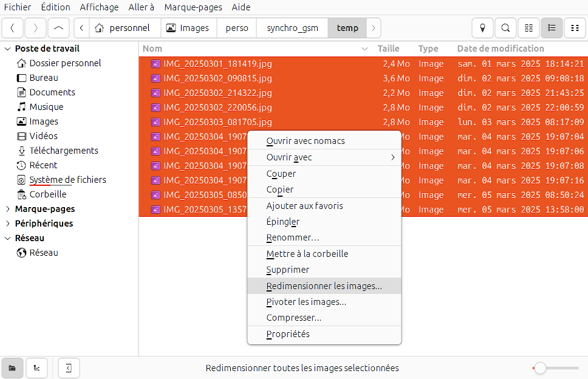This screenshot has height=379, width=588.
Task: Adjust the zoom slider in status bar
Action: tap(555, 368)
